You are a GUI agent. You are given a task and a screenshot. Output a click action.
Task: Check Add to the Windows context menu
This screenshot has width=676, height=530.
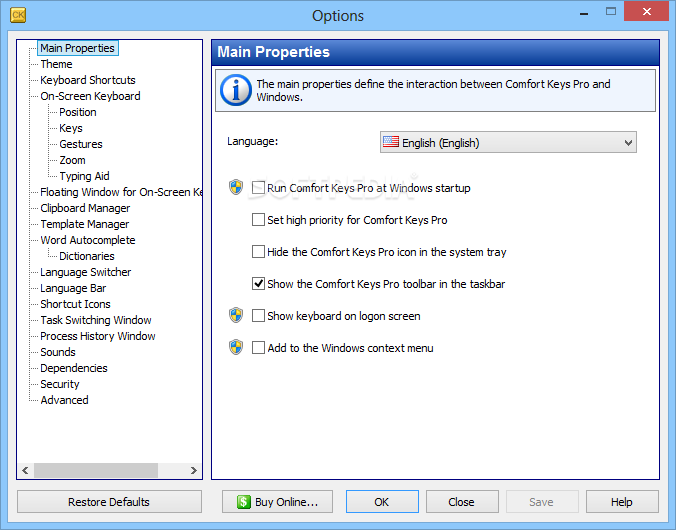258,347
